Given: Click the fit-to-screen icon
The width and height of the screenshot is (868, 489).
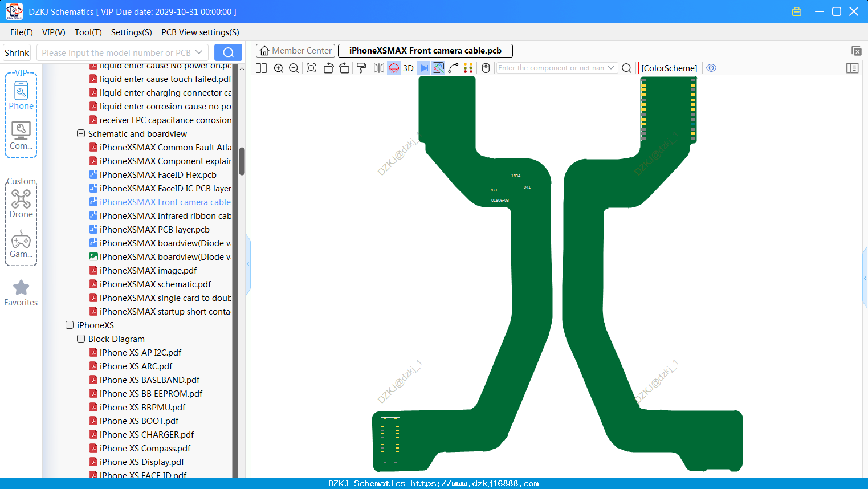Looking at the screenshot, I should click(311, 68).
